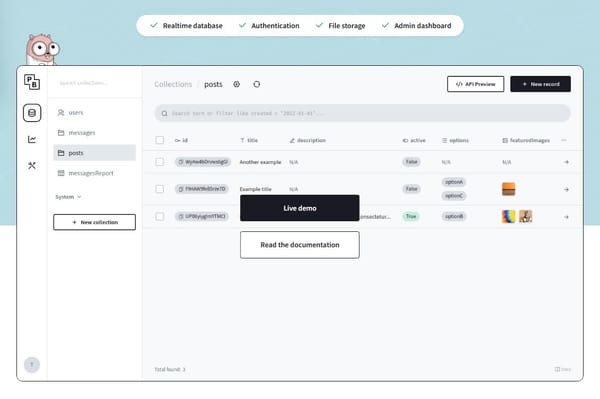
Task: Sort by the id column header
Action: tap(181, 140)
